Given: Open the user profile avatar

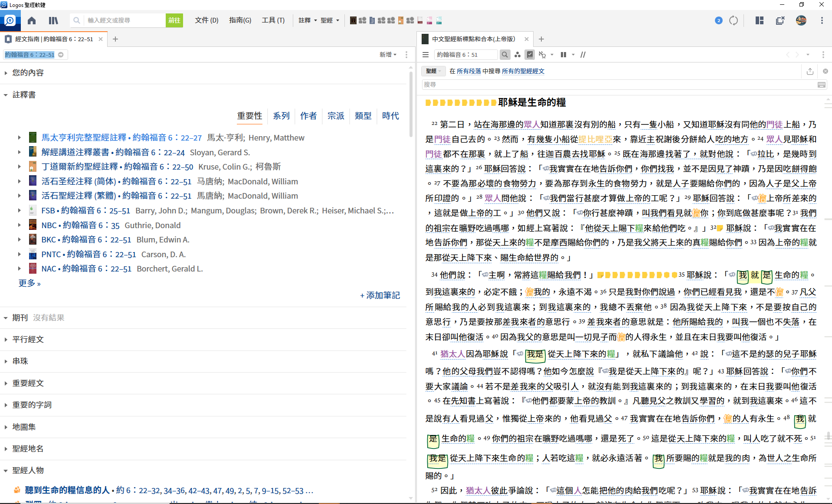Looking at the screenshot, I should point(801,20).
